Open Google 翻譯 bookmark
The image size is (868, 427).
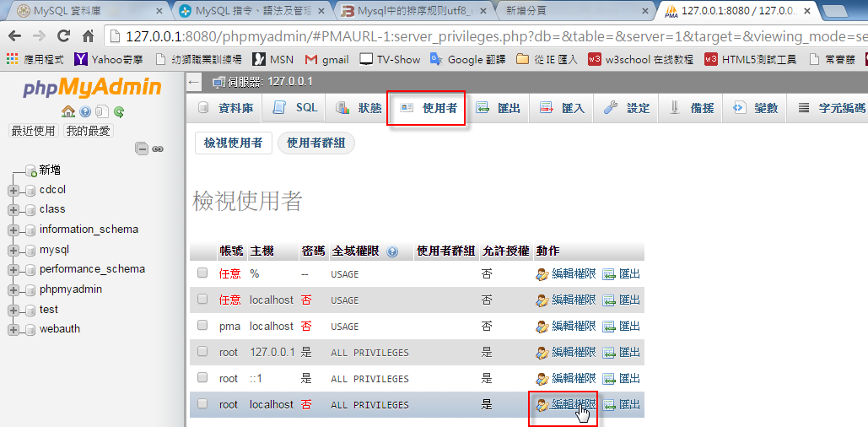pyautogui.click(x=468, y=59)
